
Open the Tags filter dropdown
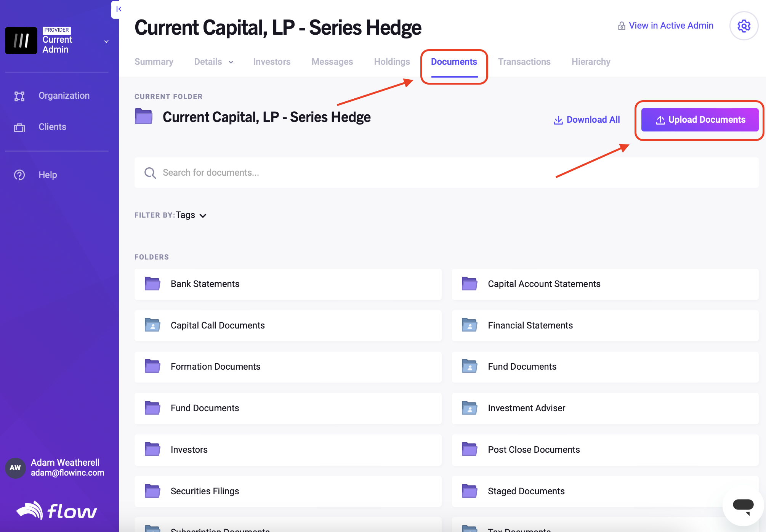[191, 215]
